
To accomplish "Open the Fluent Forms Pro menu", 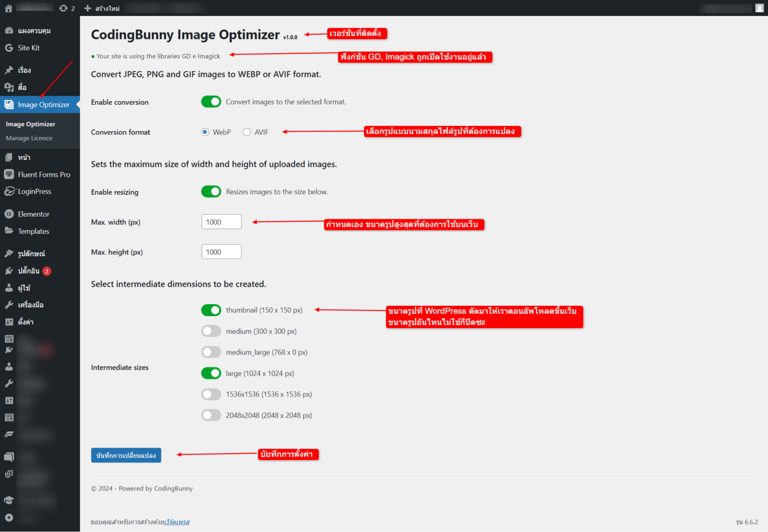I will 40,174.
